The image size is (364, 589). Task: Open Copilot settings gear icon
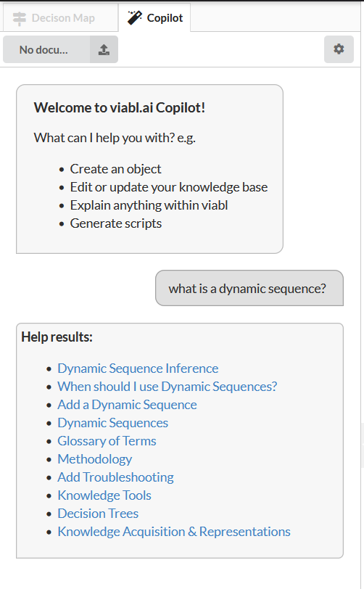pos(339,49)
